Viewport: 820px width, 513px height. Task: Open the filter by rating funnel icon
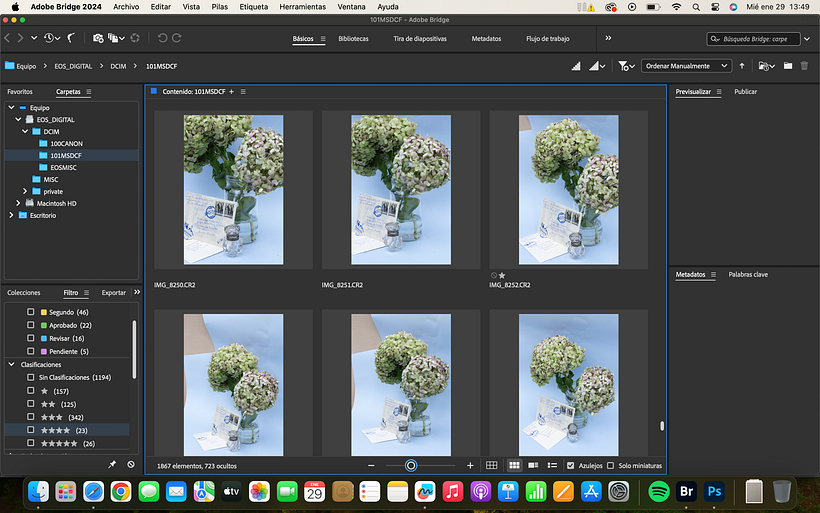[624, 66]
